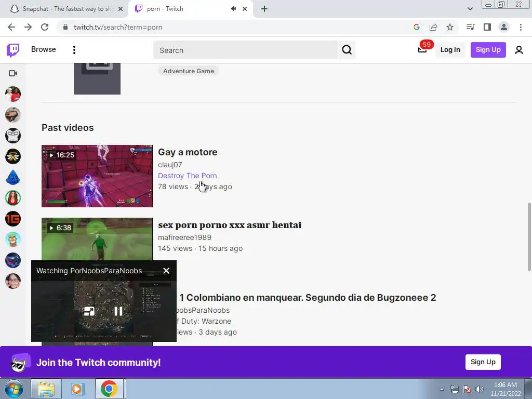Viewport: 532px width, 399px height.
Task: Open Chrome three-dot menu
Action: coord(521,27)
